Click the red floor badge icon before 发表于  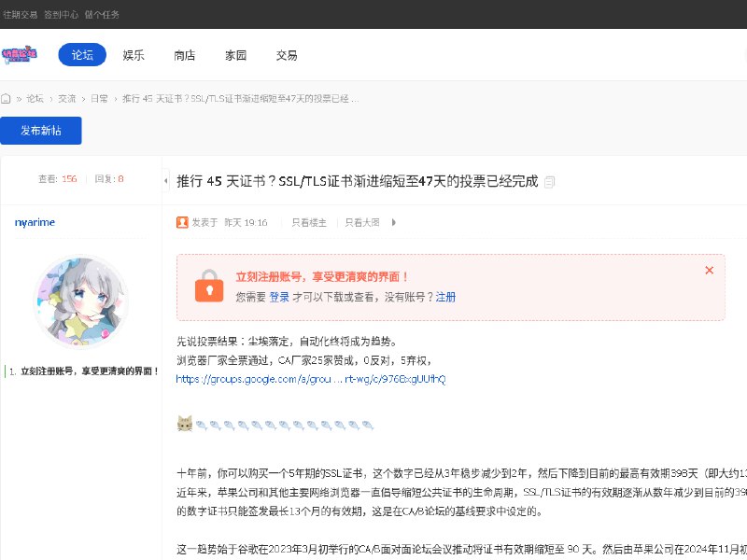click(x=183, y=222)
